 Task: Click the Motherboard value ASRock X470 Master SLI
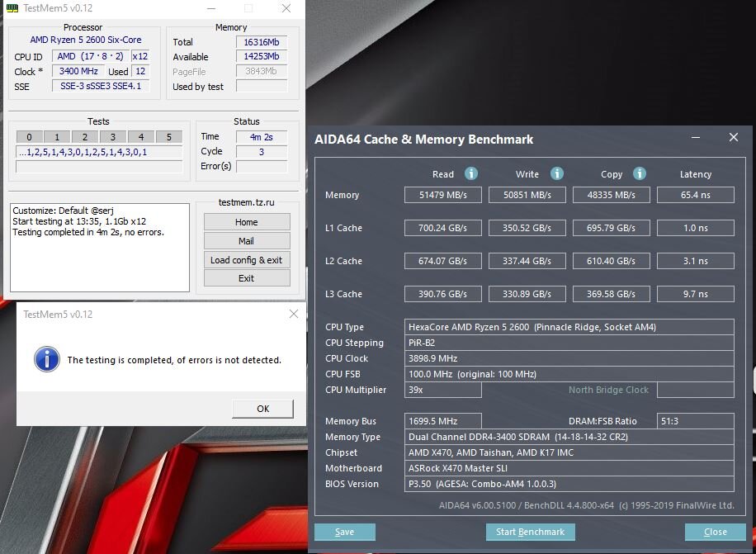pos(569,468)
